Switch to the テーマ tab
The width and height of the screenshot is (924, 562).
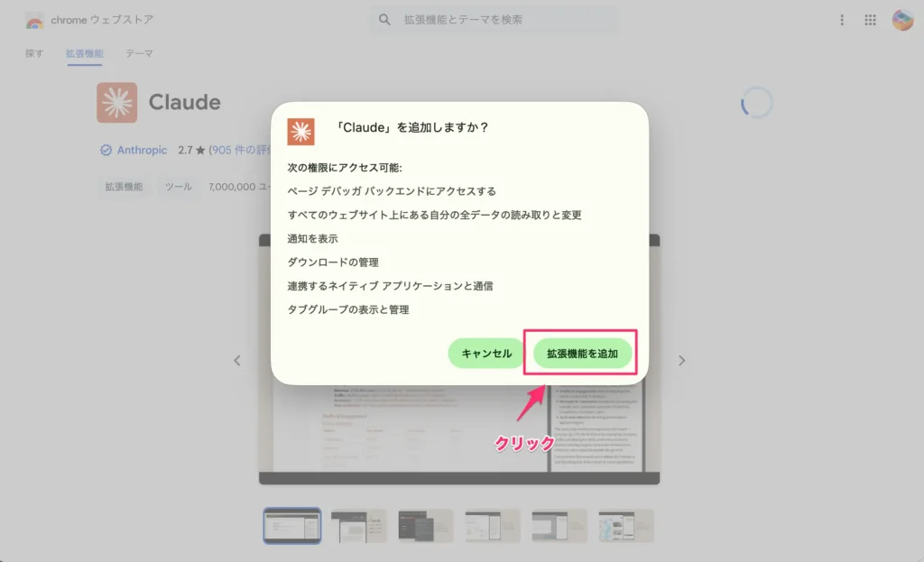[x=139, y=53]
